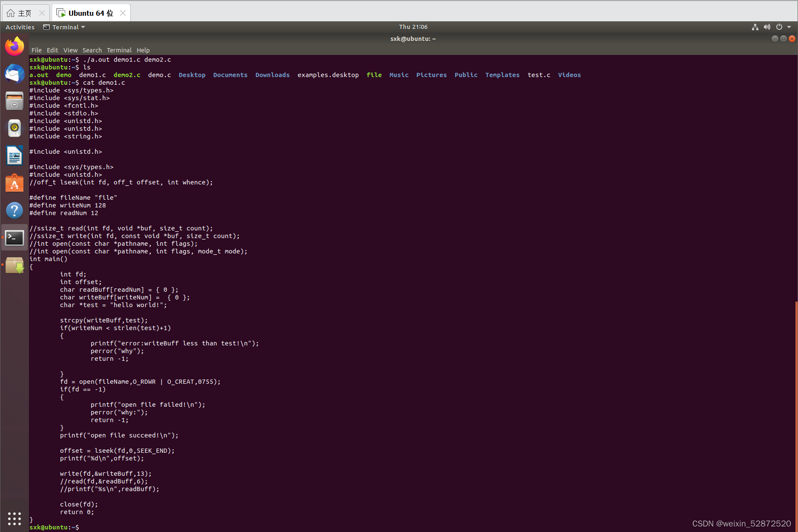Show Applications grid at dock bottom
Viewport: 798px width, 532px height.
pos(14,518)
